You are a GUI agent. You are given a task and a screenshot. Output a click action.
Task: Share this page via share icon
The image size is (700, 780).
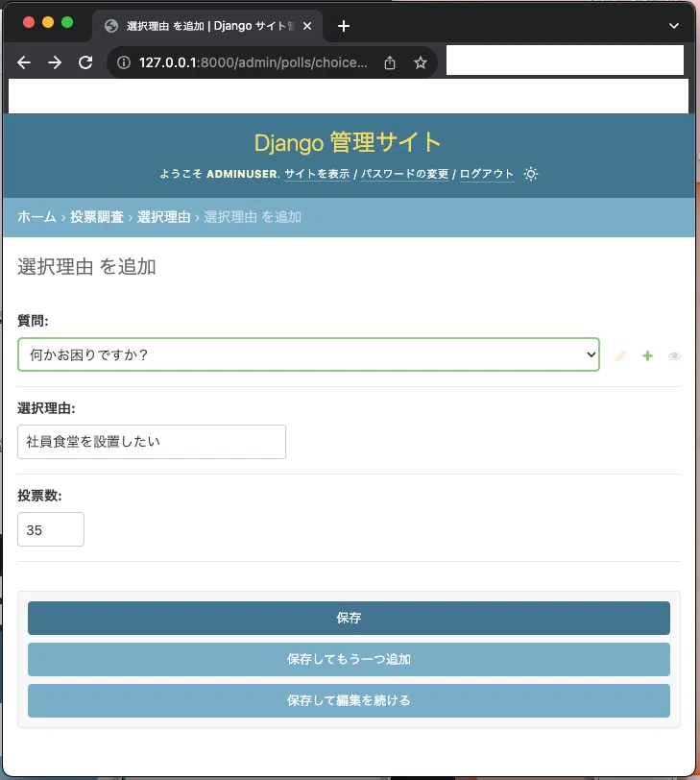[x=390, y=62]
